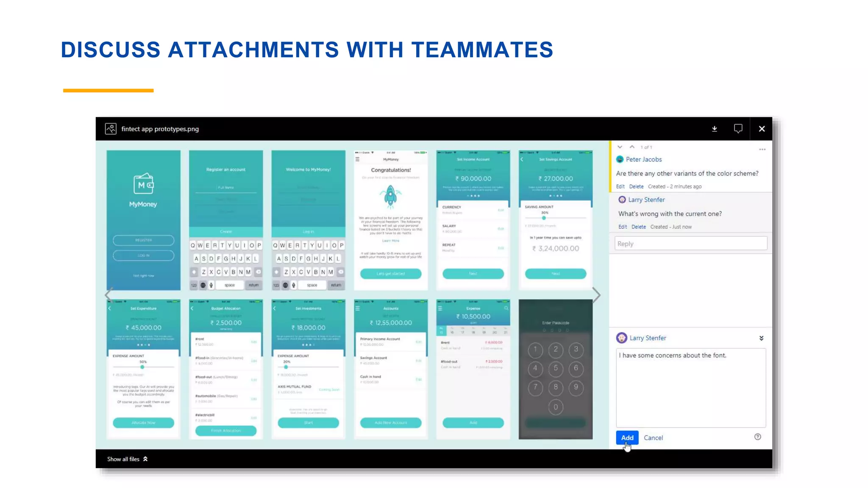Edit Peter Jacobs' comment
This screenshot has width=868, height=488.
coord(620,186)
